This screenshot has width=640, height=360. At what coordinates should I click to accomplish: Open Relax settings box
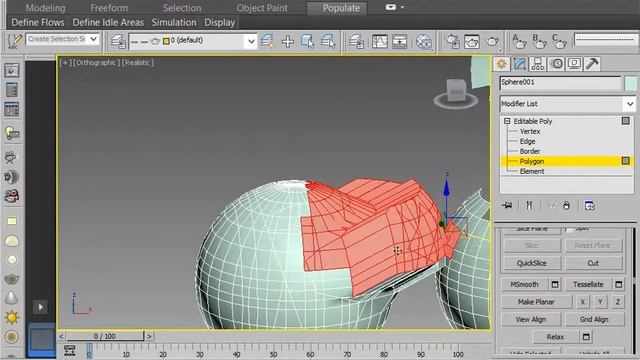click(587, 337)
